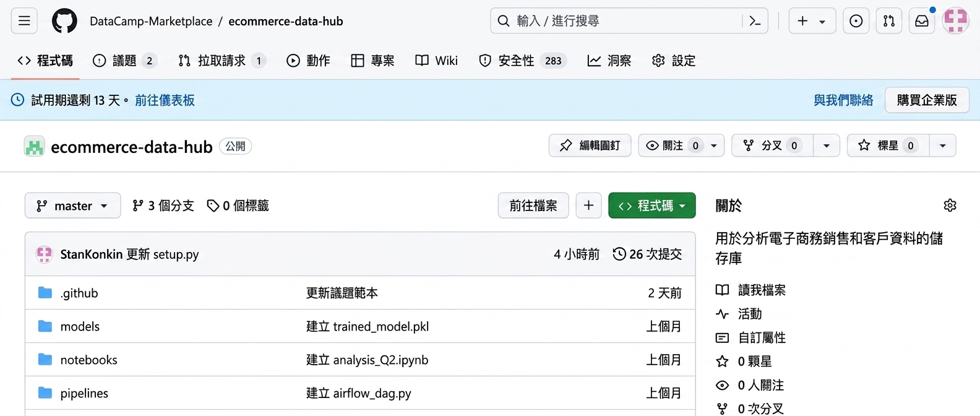Click the ecommerce-data-hub repository title
This screenshot has width=980, height=416.
132,147
